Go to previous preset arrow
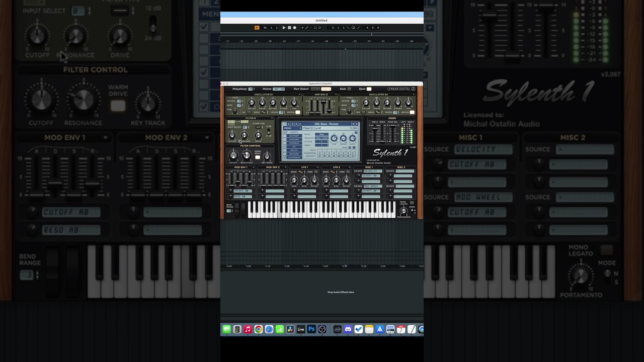 click(x=353, y=124)
